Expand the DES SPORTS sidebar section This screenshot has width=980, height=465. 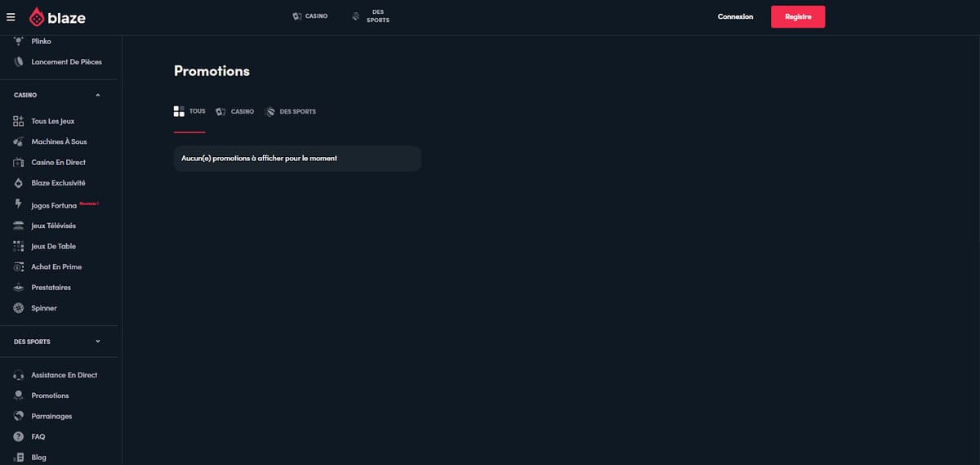click(x=98, y=342)
